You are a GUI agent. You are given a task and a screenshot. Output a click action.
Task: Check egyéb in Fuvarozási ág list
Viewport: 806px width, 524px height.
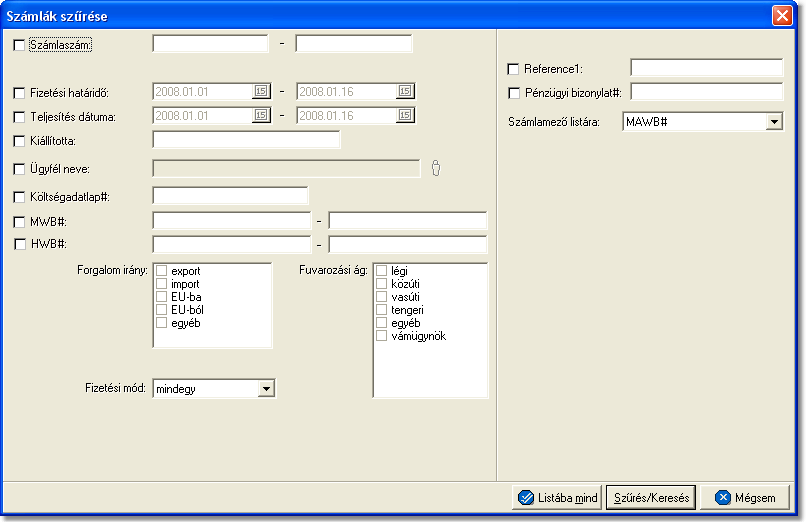point(381,322)
